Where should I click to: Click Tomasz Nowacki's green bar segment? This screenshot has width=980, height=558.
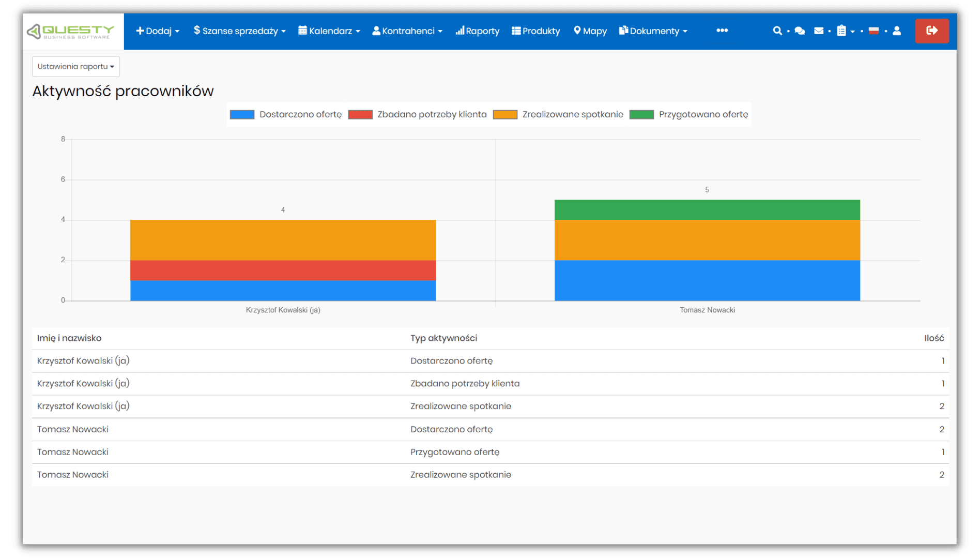707,210
